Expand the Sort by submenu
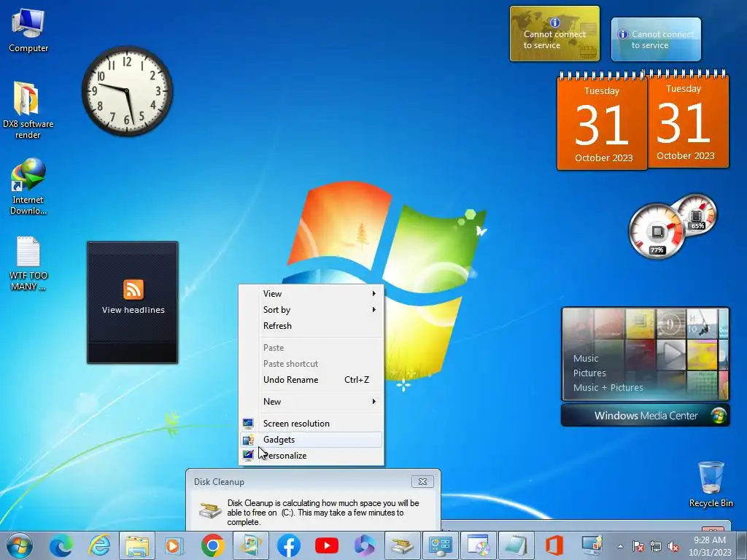 [x=311, y=310]
